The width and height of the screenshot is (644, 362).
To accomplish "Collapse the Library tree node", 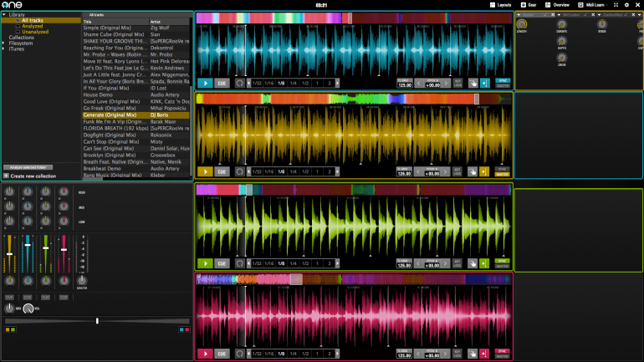I will pyautogui.click(x=5, y=14).
